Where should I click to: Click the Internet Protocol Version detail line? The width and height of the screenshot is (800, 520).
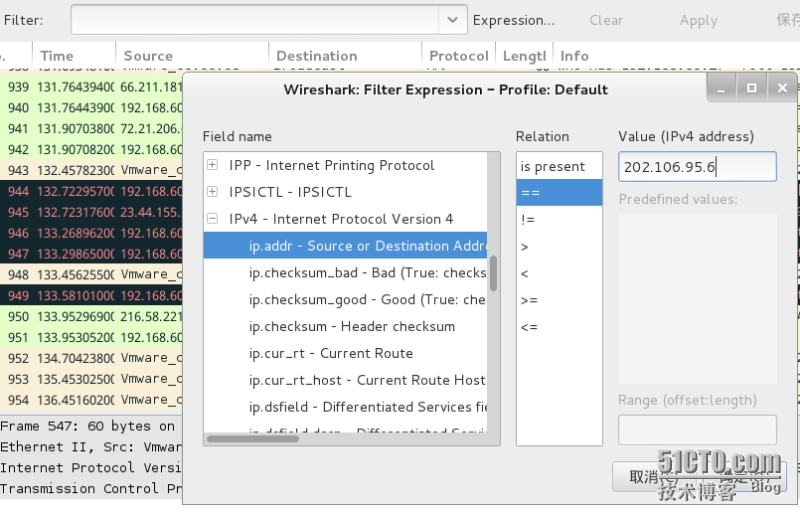91,467
